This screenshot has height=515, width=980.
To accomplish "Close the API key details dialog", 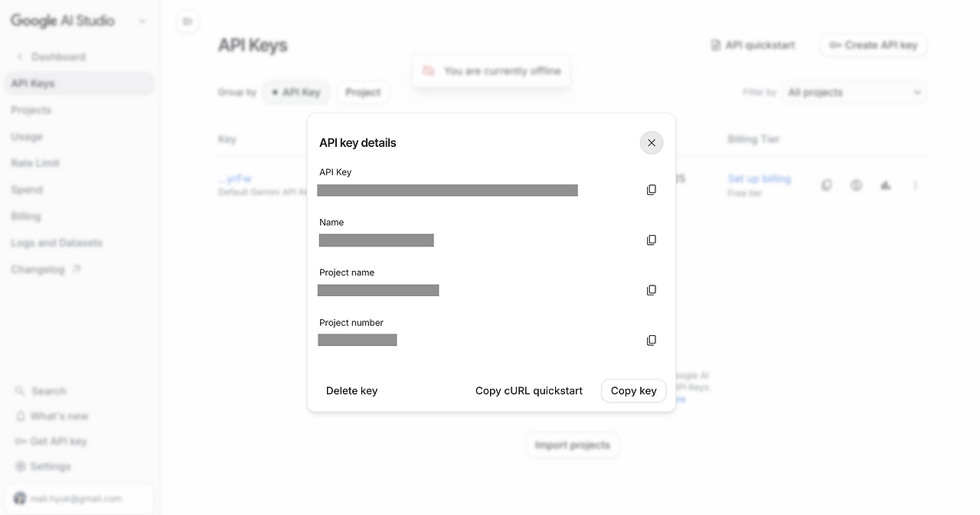I will 652,143.
